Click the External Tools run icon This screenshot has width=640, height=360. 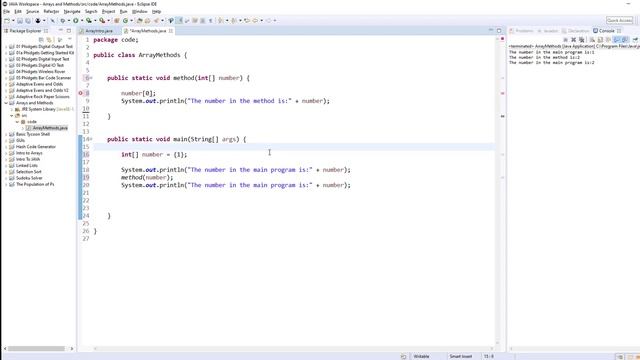pos(102,20)
